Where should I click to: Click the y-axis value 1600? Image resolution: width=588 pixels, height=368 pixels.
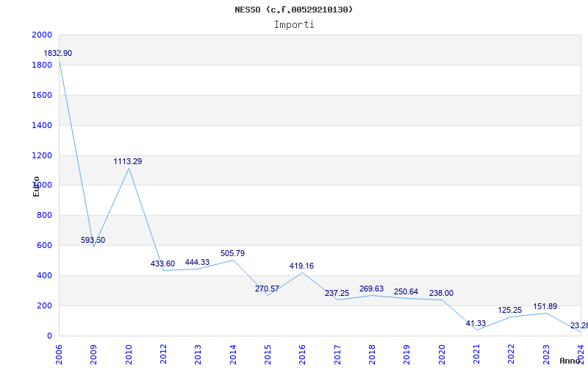(42, 95)
